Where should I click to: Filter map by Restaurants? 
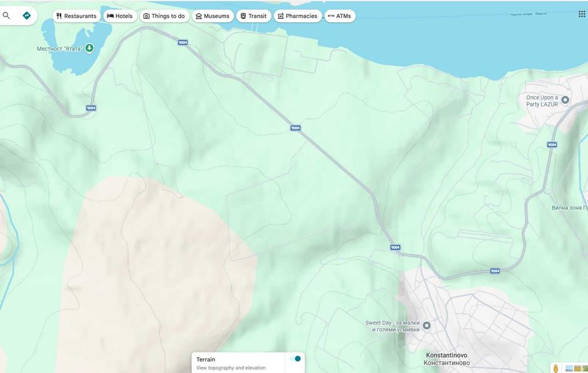76,16
